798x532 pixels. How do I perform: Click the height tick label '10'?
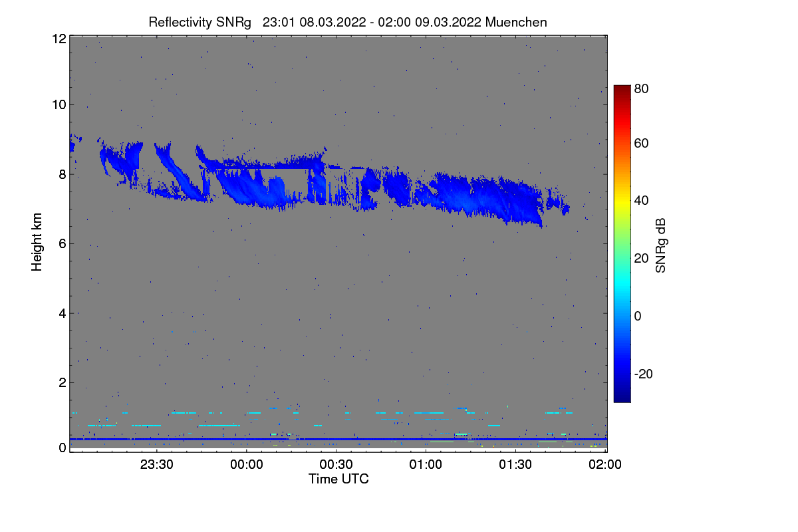point(59,104)
